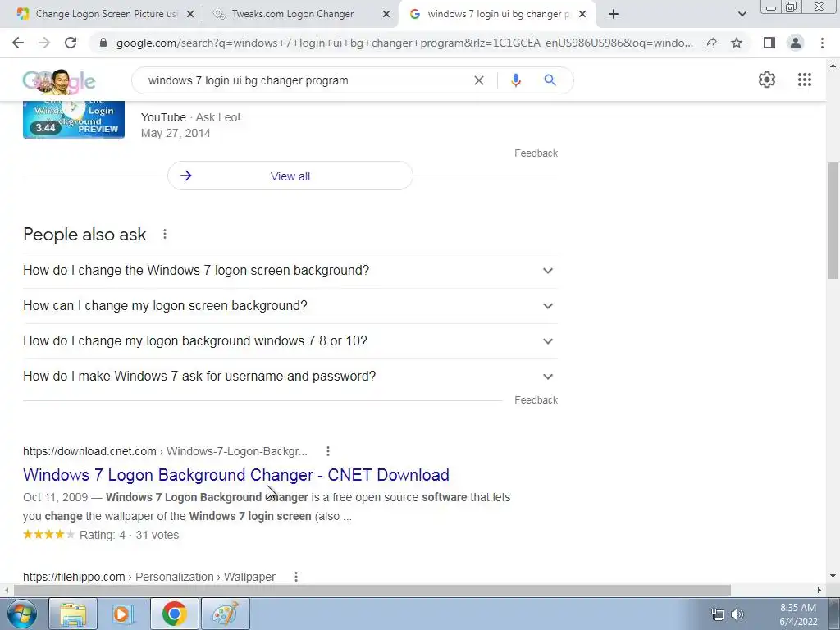Open the Chrome three-dot menu
This screenshot has width=840, height=630.
click(x=822, y=43)
